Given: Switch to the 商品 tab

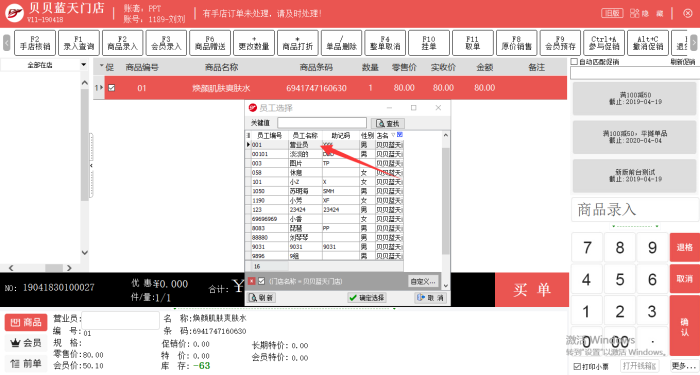Looking at the screenshot, I should 26,322.
